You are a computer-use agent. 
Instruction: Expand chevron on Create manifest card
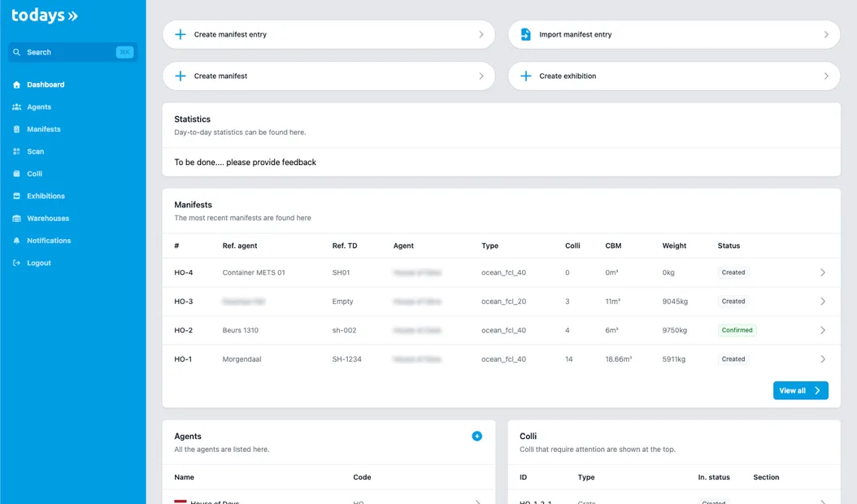coord(481,76)
